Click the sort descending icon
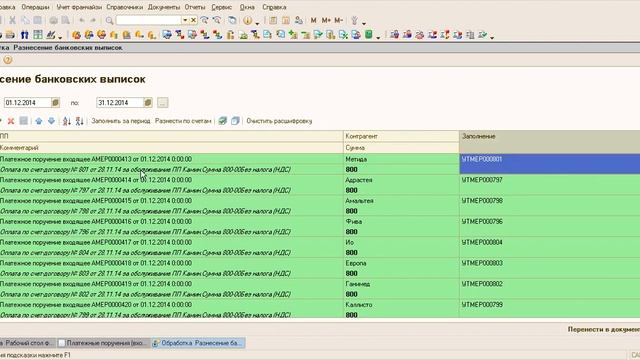The height and width of the screenshot is (360, 640). (80, 121)
